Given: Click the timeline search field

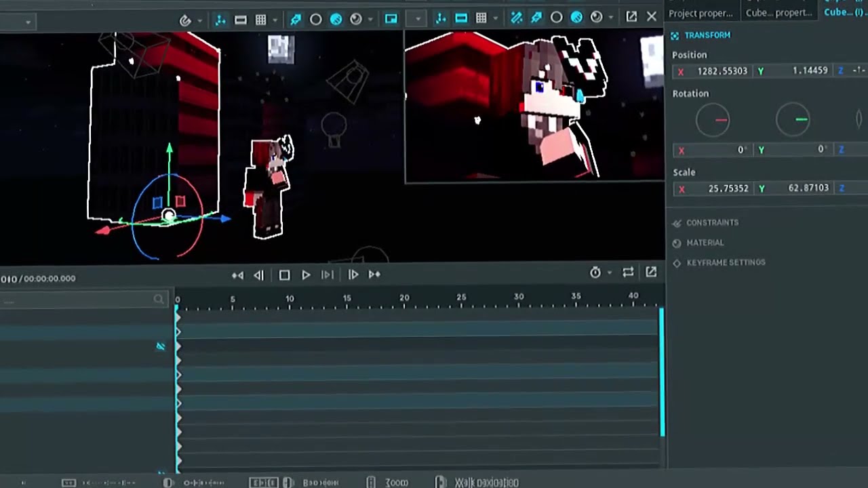Looking at the screenshot, I should click(84, 300).
